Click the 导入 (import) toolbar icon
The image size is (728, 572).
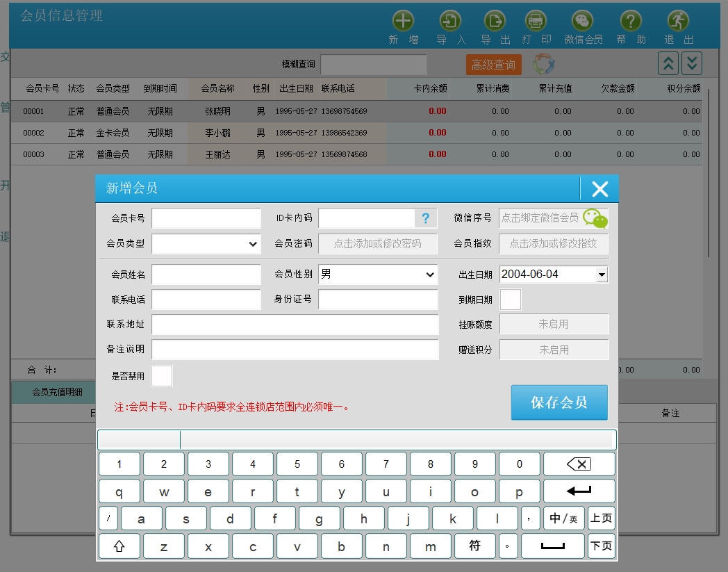(451, 21)
